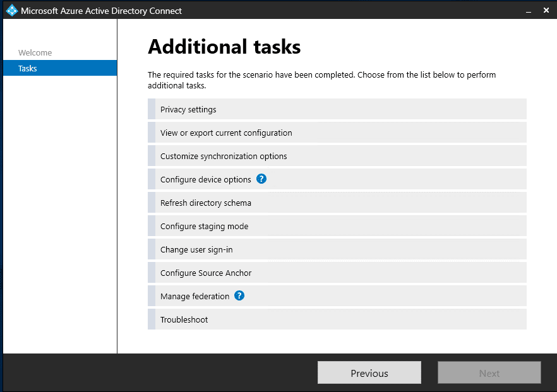
Task: Close the Azure AD Connect window
Action: pyautogui.click(x=546, y=10)
